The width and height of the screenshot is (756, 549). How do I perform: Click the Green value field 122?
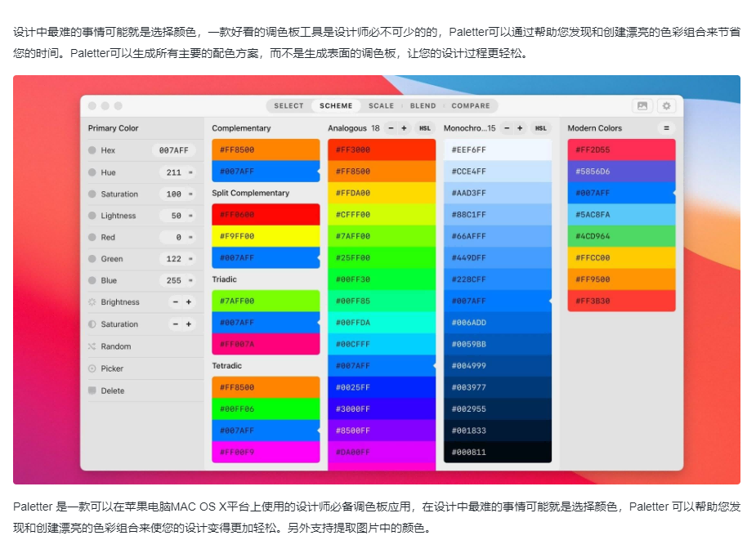click(x=174, y=259)
